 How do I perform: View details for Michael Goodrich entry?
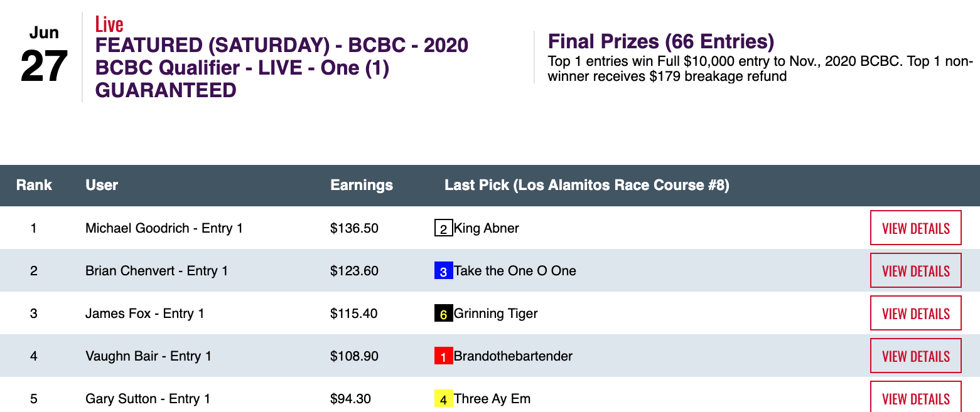pos(915,228)
